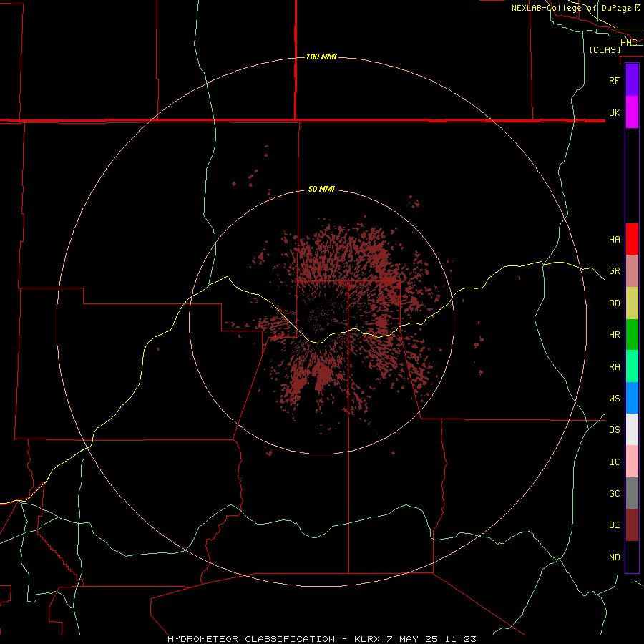Click the RF purple legend swatch
Screen dimensions: 644x644
[632, 80]
